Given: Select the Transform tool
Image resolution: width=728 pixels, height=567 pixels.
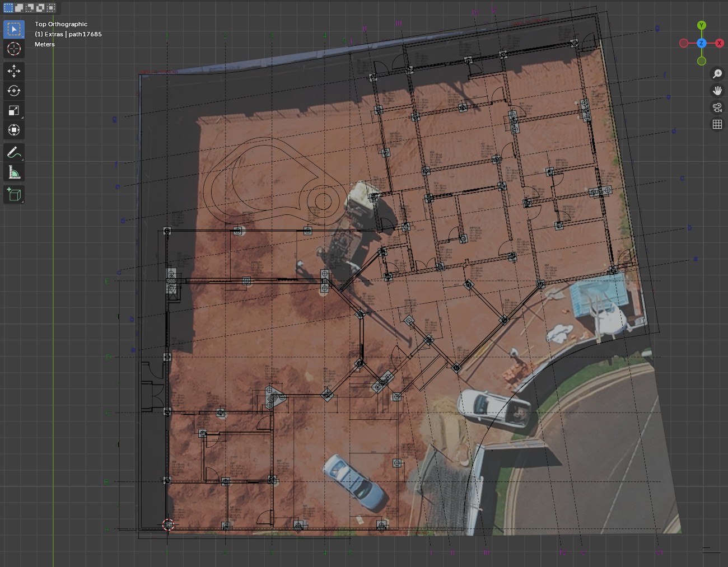Looking at the screenshot, I should (14, 130).
